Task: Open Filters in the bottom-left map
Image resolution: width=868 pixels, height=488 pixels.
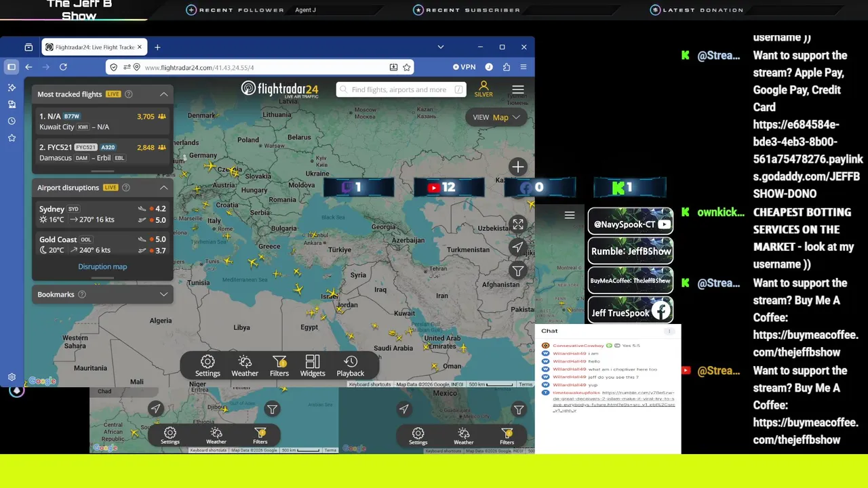Action: 260,435
